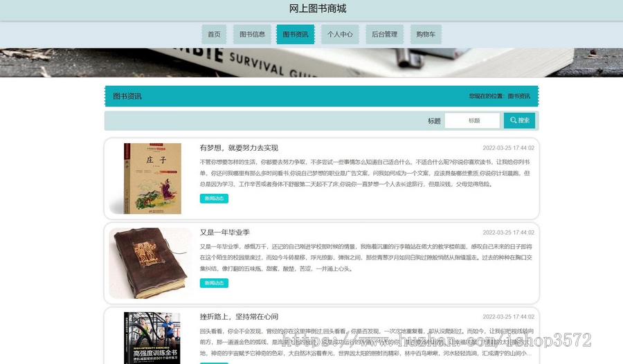The image size is (623, 364).
Task: Open article 有梦想，就要努力去实现
Action: click(x=239, y=148)
